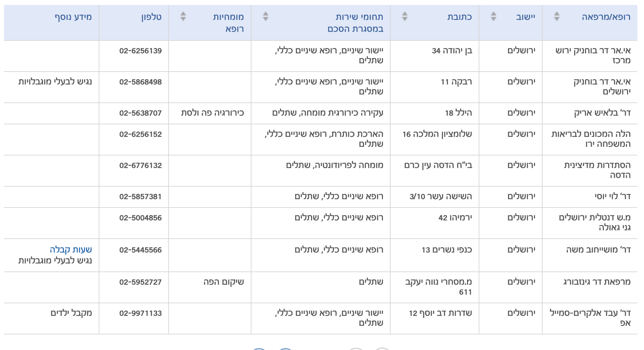Click the דר' מושייחוב משה doctor name
The width and height of the screenshot is (644, 350).
point(598,250)
